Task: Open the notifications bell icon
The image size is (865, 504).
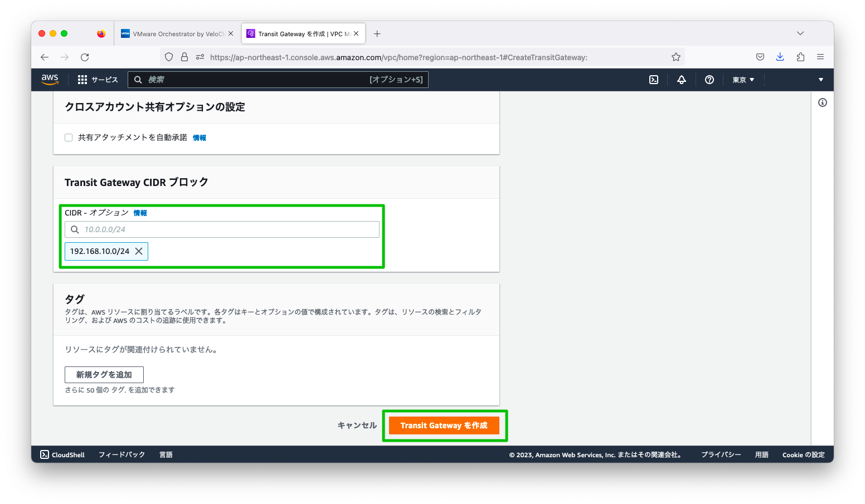Action: (681, 80)
